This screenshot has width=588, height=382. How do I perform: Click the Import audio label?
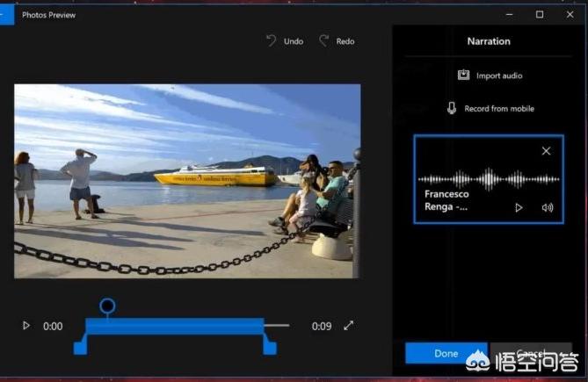point(499,76)
